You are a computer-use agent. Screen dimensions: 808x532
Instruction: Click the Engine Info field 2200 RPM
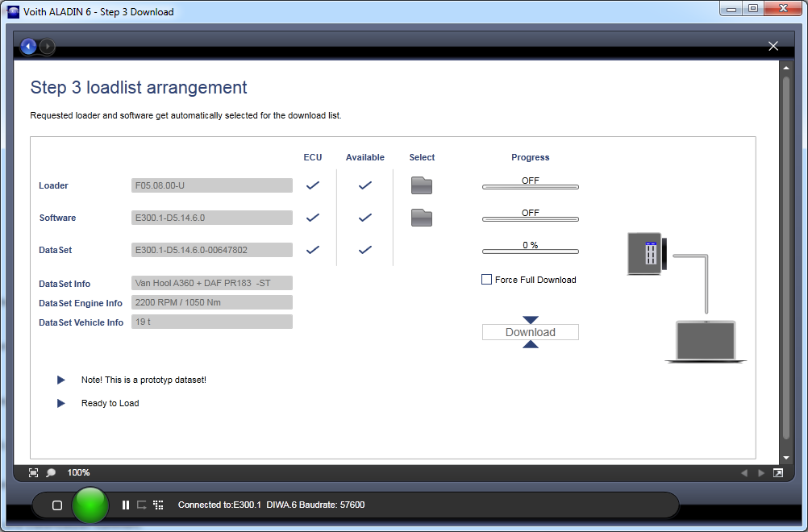tap(212, 302)
